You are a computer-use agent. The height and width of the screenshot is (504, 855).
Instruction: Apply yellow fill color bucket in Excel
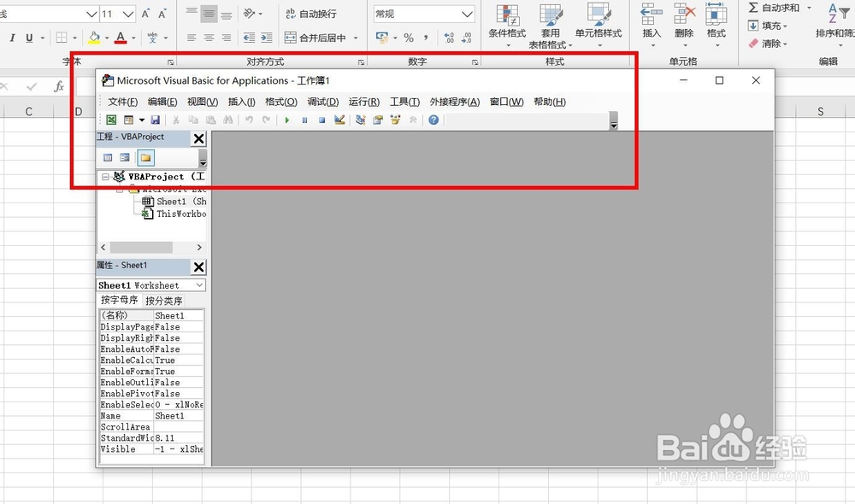point(94,38)
